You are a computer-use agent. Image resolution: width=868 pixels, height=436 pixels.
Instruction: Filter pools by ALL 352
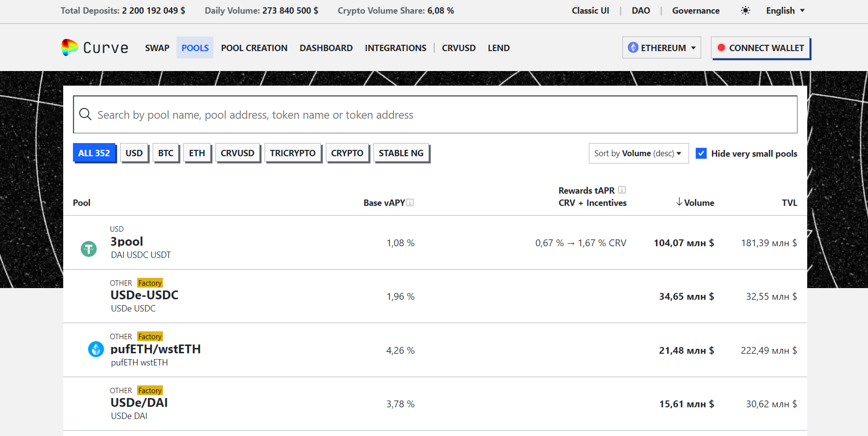click(94, 153)
